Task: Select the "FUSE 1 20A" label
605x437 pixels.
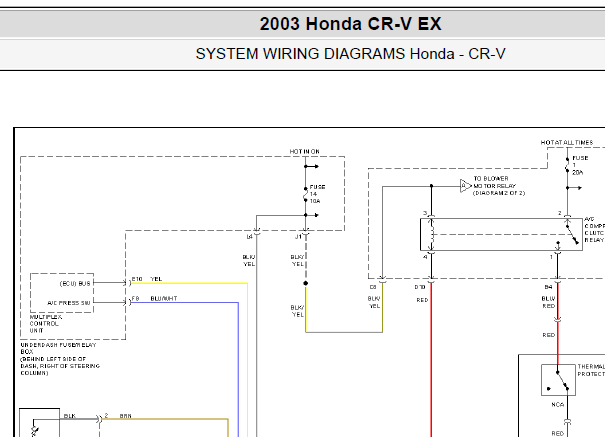Action: [x=580, y=165]
